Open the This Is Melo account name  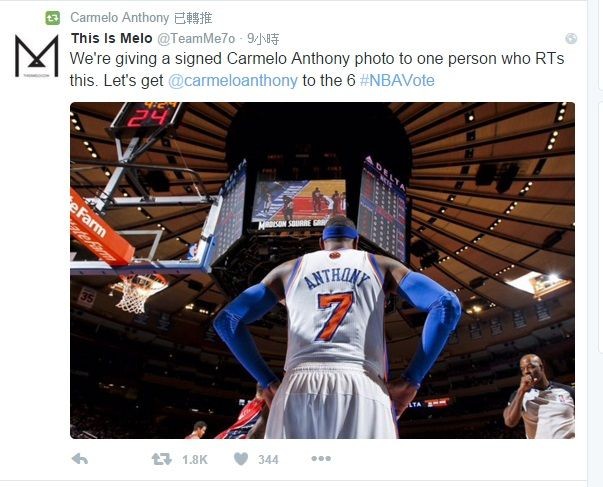(112, 38)
